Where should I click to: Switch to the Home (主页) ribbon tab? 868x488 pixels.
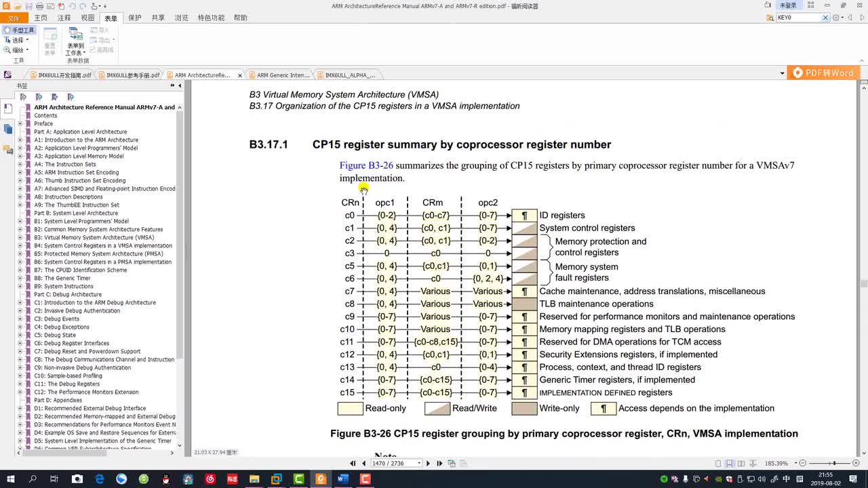41,18
